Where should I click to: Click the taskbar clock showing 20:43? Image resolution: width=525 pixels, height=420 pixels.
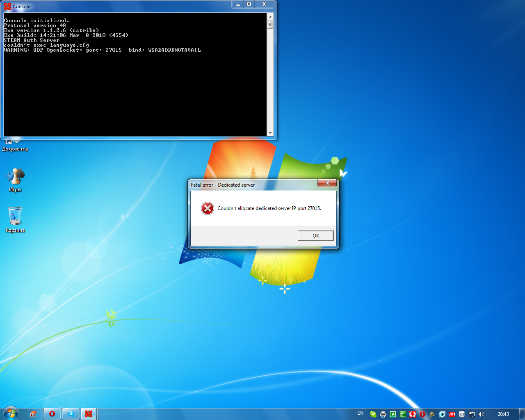coord(503,414)
